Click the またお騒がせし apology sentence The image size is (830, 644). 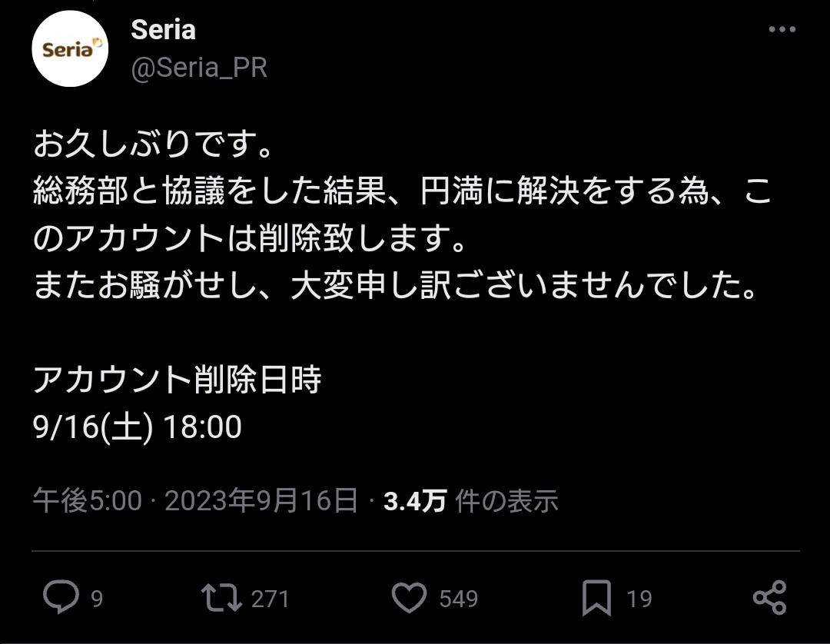pyautogui.click(x=396, y=285)
